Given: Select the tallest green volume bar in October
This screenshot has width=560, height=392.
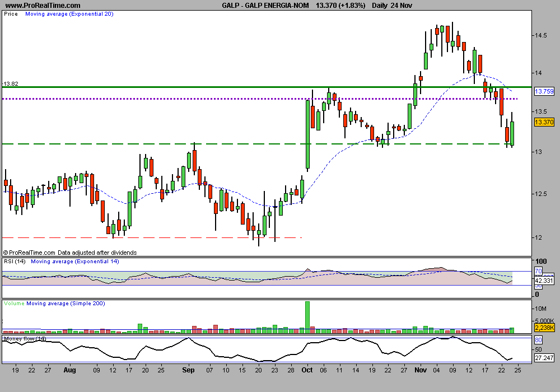Looking at the screenshot, I should tap(307, 317).
